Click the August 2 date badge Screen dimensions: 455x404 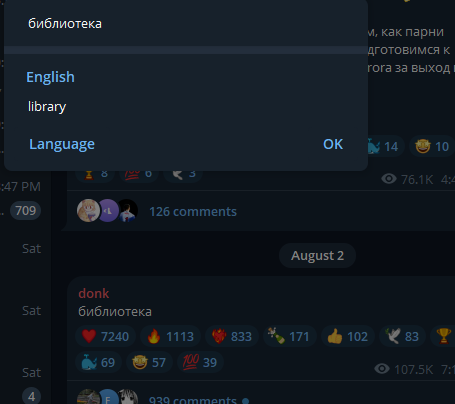(x=317, y=256)
